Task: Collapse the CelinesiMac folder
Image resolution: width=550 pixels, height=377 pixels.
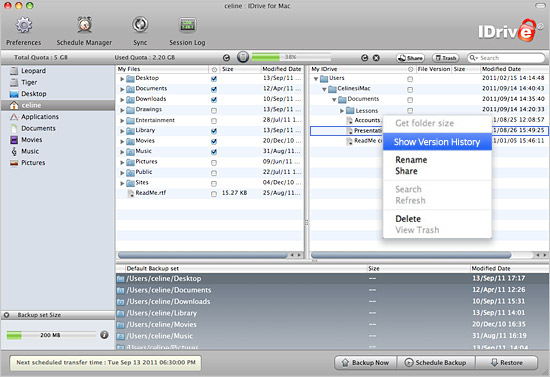Action: 324,89
